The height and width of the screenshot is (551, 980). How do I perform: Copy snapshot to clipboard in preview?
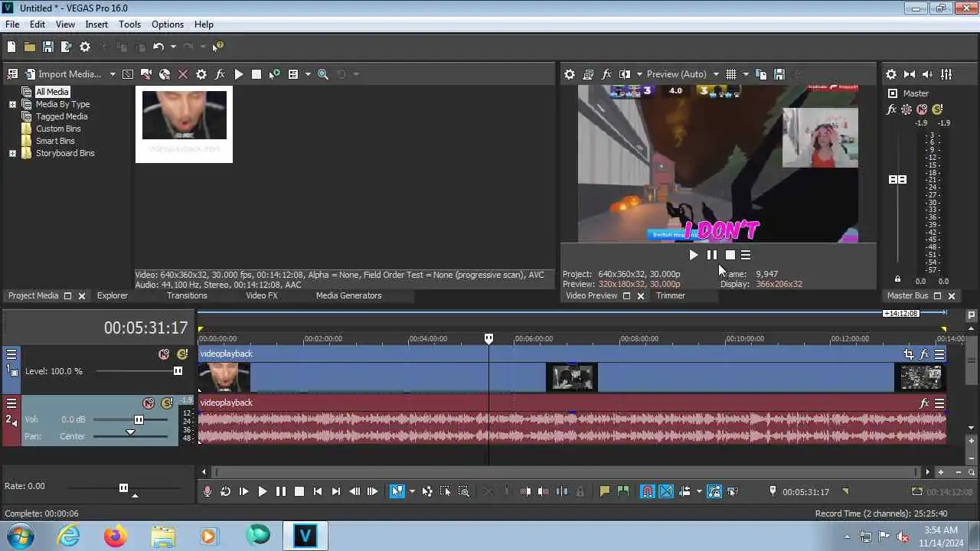pos(761,74)
